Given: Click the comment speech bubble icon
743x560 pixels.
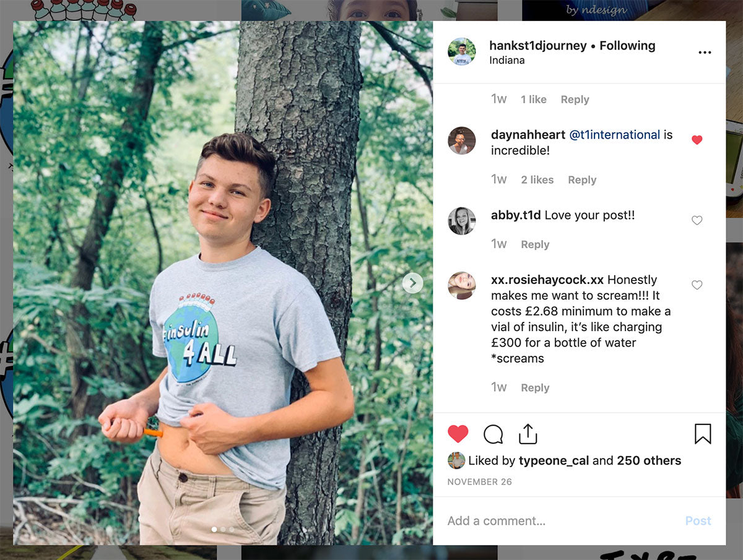Looking at the screenshot, I should point(493,434).
